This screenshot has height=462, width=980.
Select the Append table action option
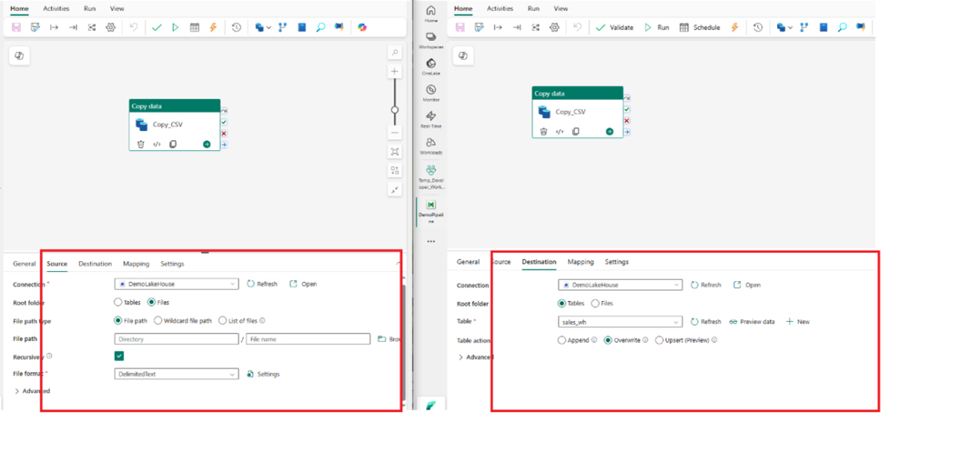click(562, 340)
